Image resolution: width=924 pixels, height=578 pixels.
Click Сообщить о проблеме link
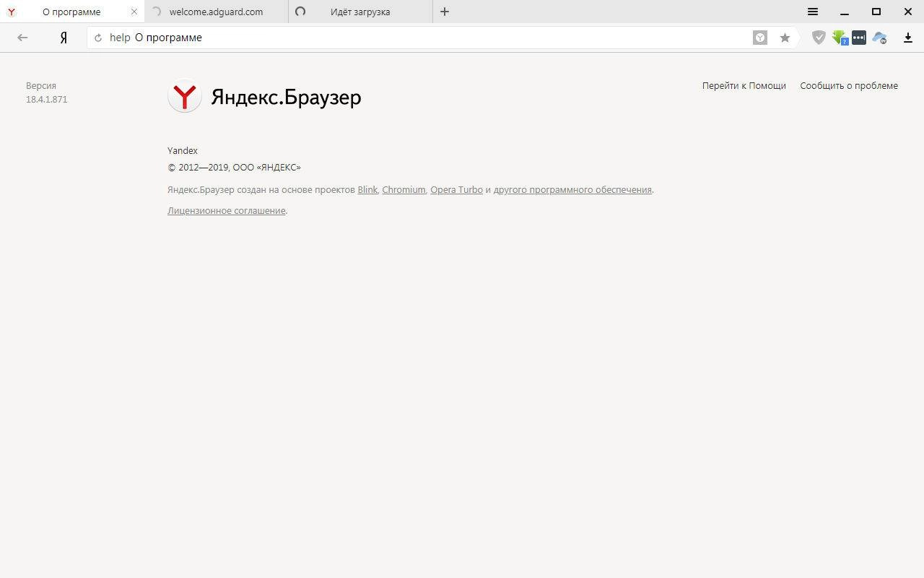pos(849,85)
